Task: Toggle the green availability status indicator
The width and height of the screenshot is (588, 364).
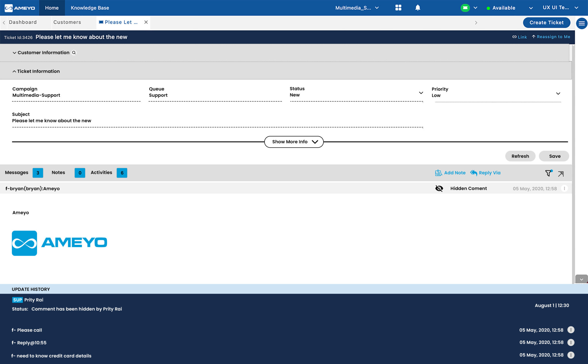Action: coord(465,8)
